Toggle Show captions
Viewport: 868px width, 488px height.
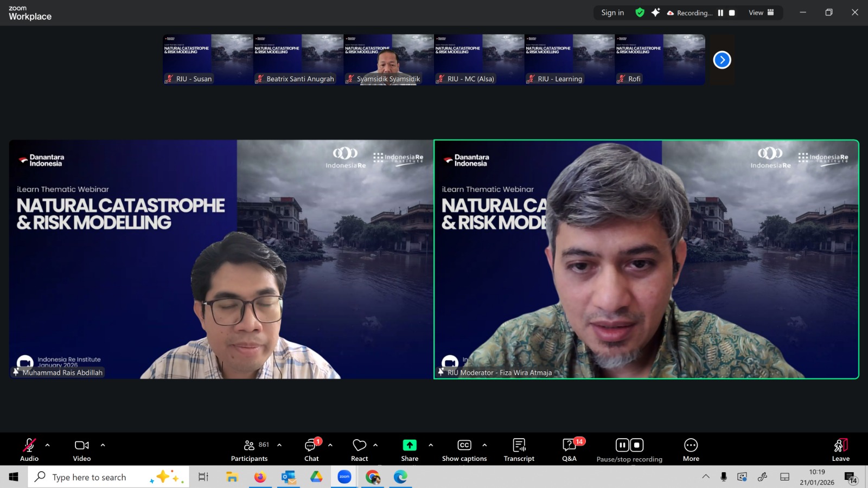click(x=464, y=450)
